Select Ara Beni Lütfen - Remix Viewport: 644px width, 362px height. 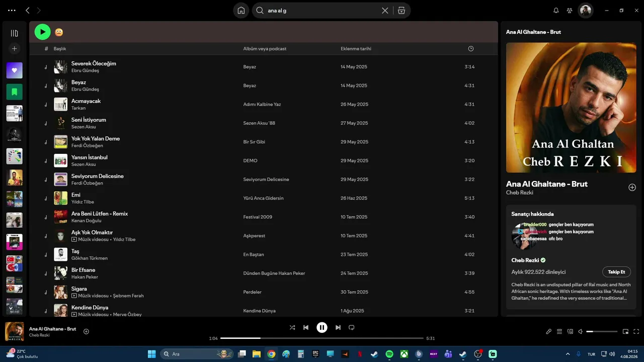(100, 214)
